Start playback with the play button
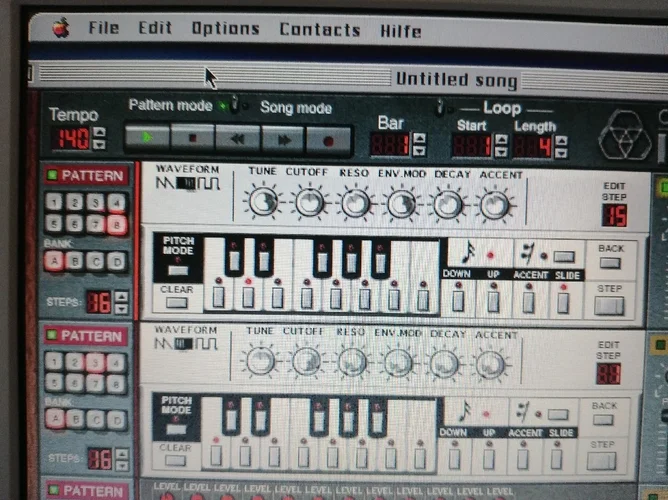The width and height of the screenshot is (668, 500). (147, 138)
